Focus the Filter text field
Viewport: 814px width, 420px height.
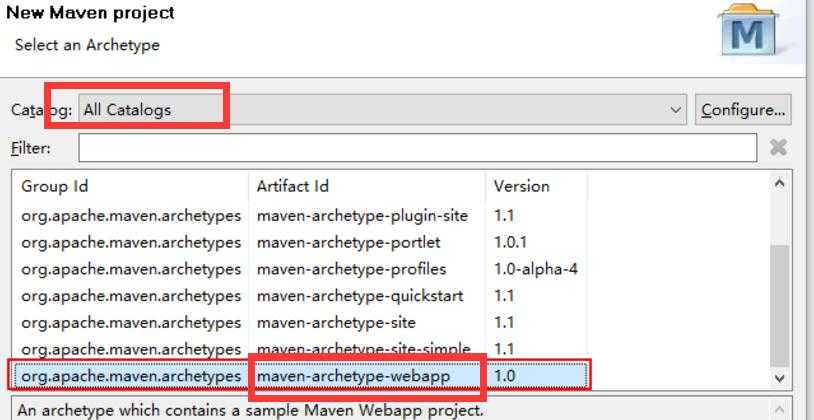(x=417, y=148)
